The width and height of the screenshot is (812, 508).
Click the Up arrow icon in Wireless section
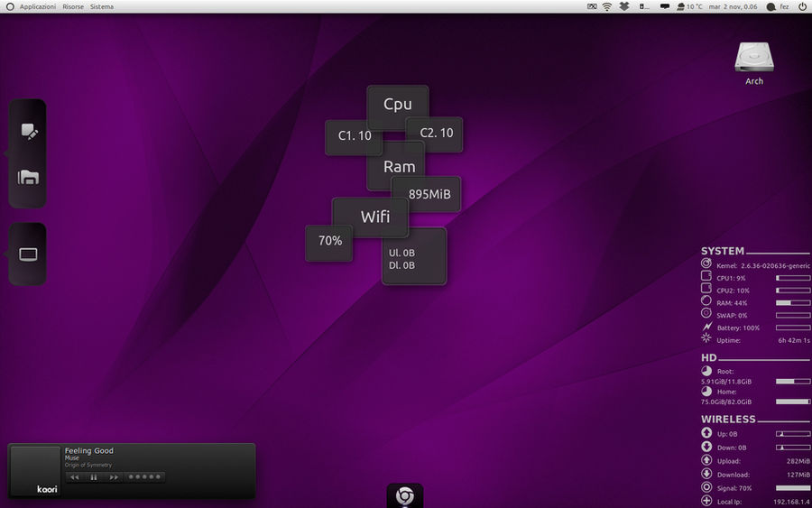tap(706, 432)
